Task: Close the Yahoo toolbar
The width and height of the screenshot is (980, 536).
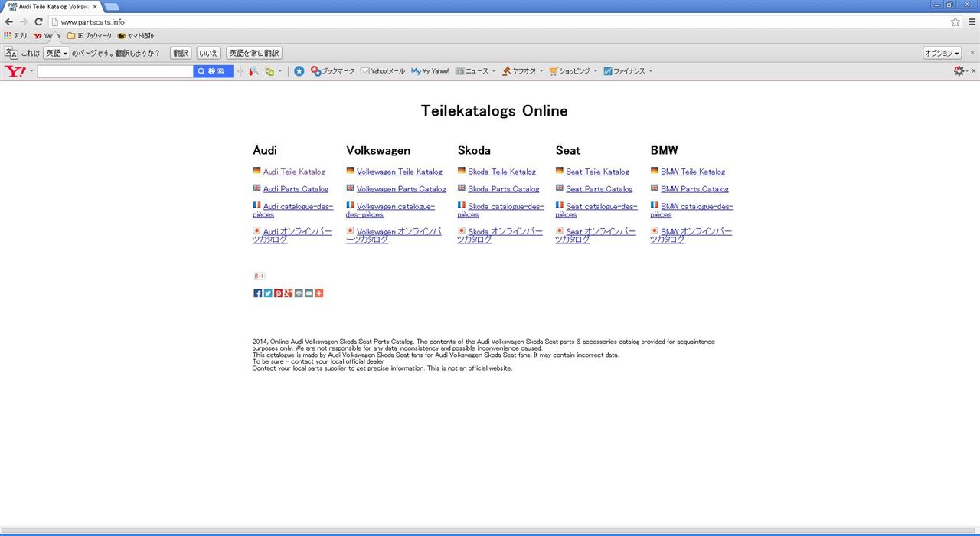Action: pos(973,71)
